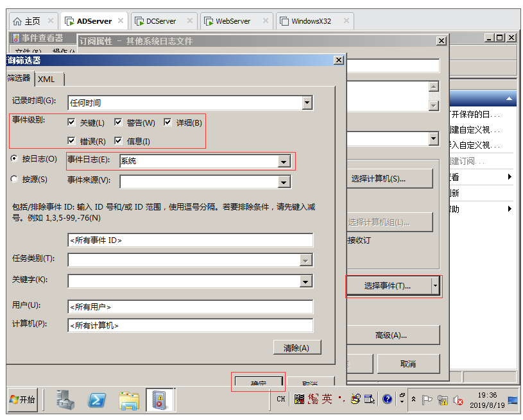Click the 清除(A) button
Viewport: 523px width, 420px height.
click(296, 348)
